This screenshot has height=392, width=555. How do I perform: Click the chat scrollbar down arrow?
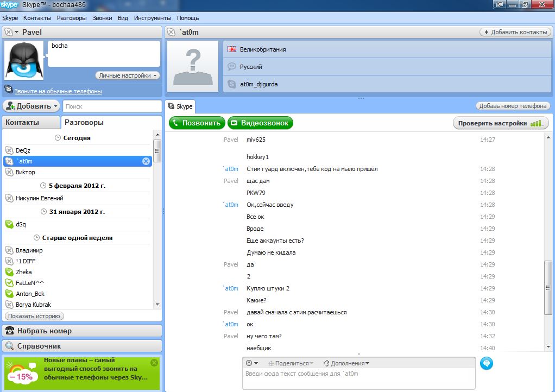coord(548,347)
